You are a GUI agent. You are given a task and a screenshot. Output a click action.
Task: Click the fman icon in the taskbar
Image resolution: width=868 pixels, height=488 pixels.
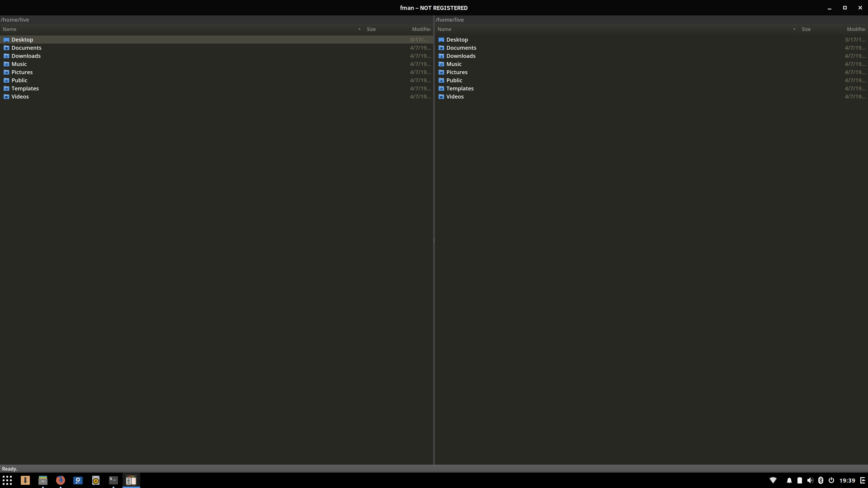click(131, 480)
